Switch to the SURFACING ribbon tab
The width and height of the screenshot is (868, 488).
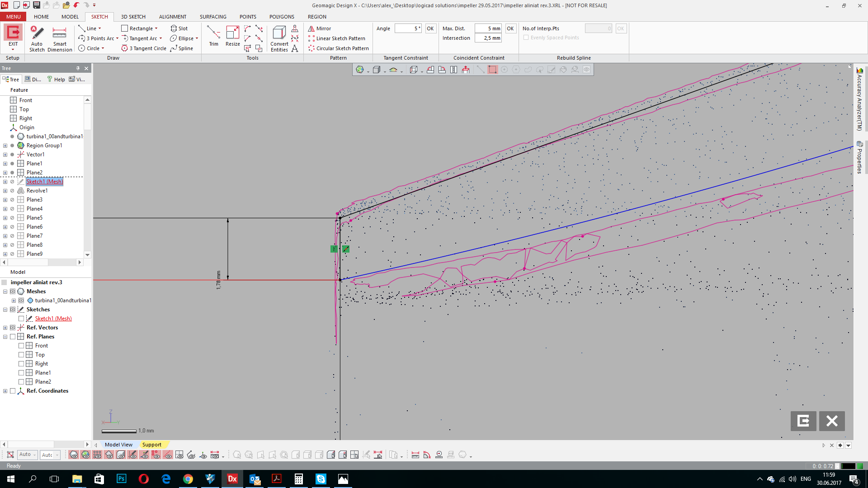213,17
